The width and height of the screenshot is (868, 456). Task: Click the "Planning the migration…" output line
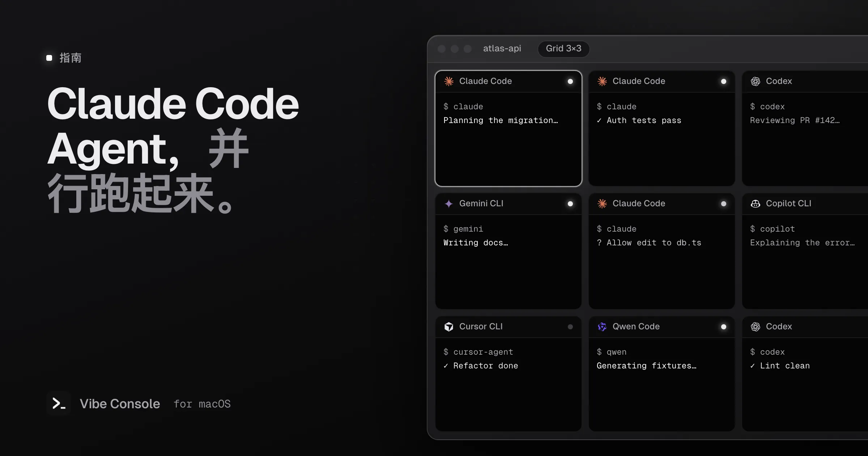(x=501, y=121)
